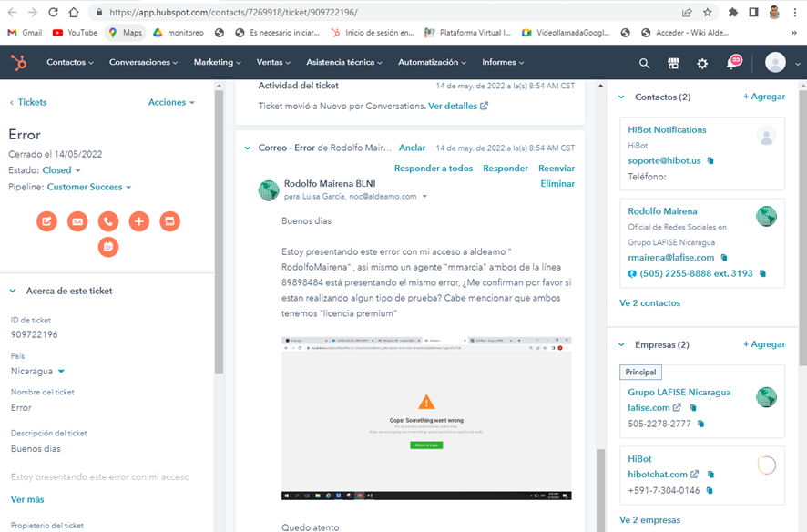Copy the +591-7-304-0146 phone number
The height and width of the screenshot is (532, 807).
point(710,490)
